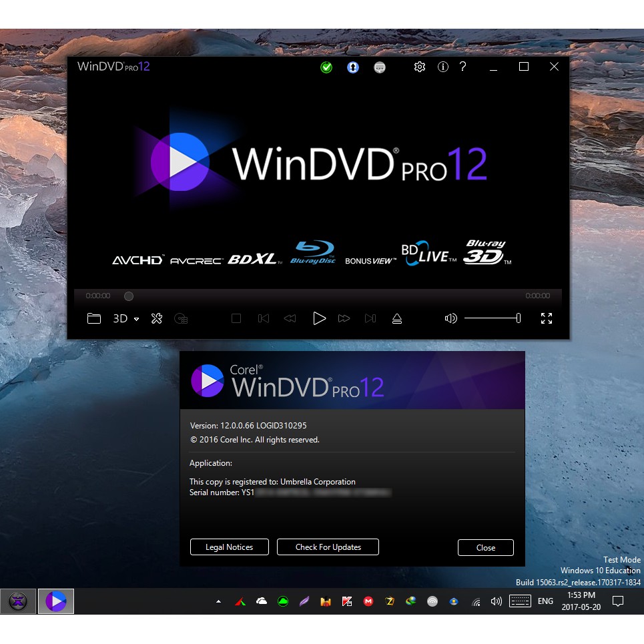The width and height of the screenshot is (644, 644).
Task: Open system volume tray icon
Action: 497,602
